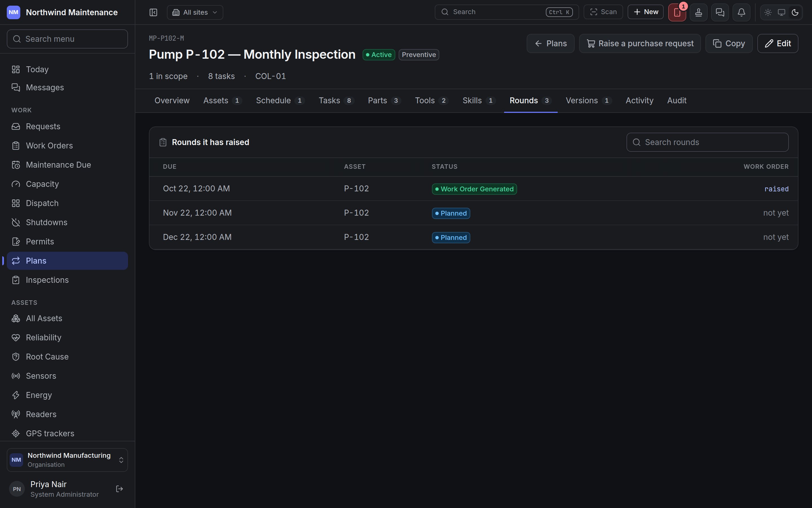Image resolution: width=812 pixels, height=508 pixels.
Task: Switch to system theme monitor icon
Action: (782, 12)
